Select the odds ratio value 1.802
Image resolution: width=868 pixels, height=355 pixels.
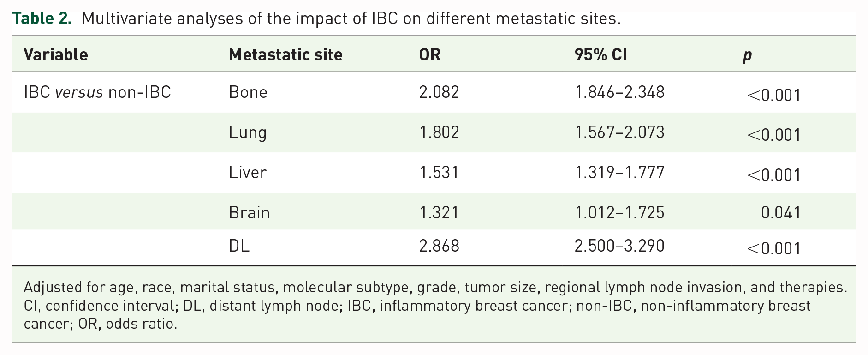click(x=439, y=132)
